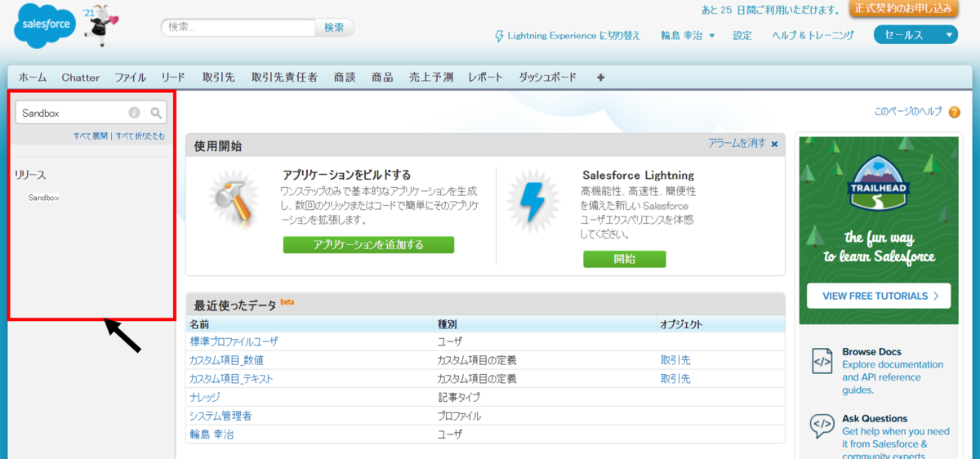
Task: Click the top 検索 button
Action: point(334,28)
